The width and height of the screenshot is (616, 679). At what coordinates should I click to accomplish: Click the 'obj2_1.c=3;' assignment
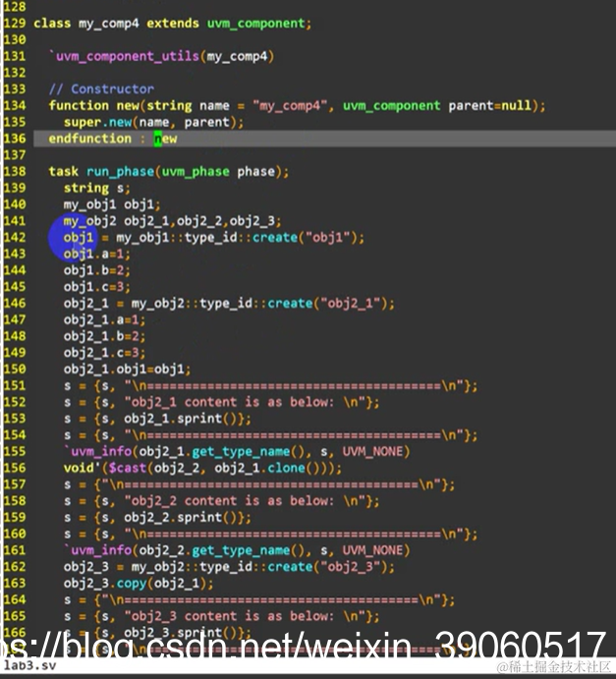(104, 353)
